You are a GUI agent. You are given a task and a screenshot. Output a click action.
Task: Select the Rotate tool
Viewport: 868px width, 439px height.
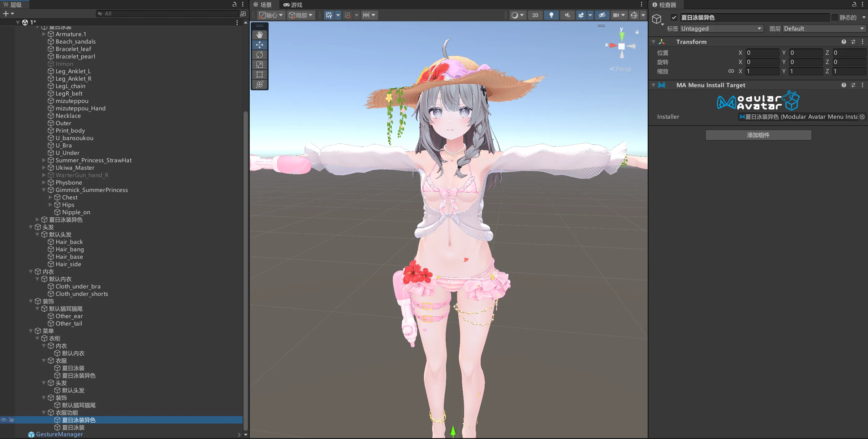259,54
